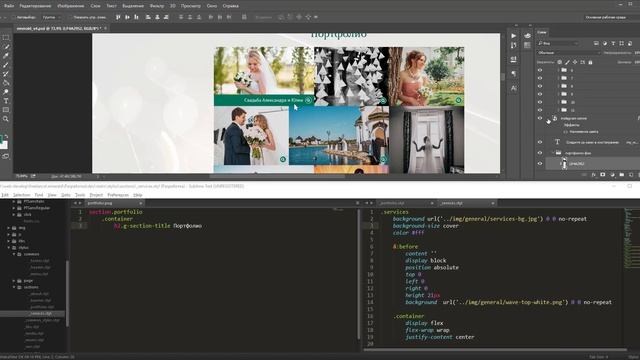Add a layer mask icon
Viewport: 640px width, 360px height.
pos(603,175)
